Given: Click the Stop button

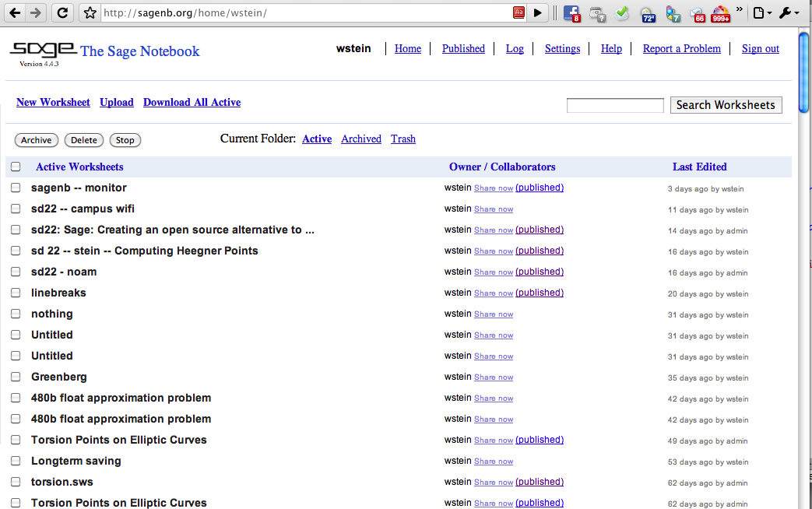Looking at the screenshot, I should (125, 140).
